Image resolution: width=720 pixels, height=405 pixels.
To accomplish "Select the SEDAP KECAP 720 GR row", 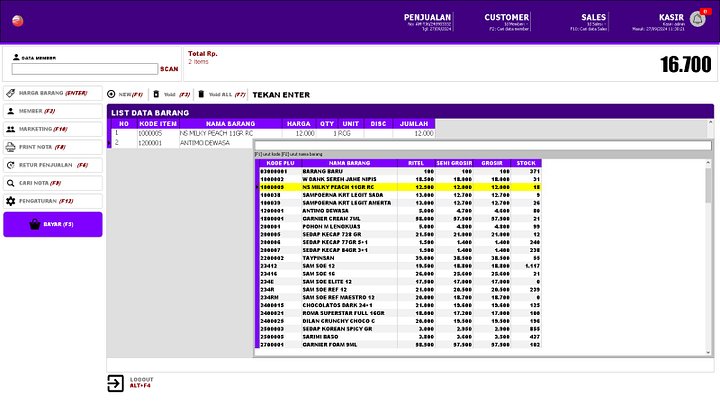I will 399,234.
